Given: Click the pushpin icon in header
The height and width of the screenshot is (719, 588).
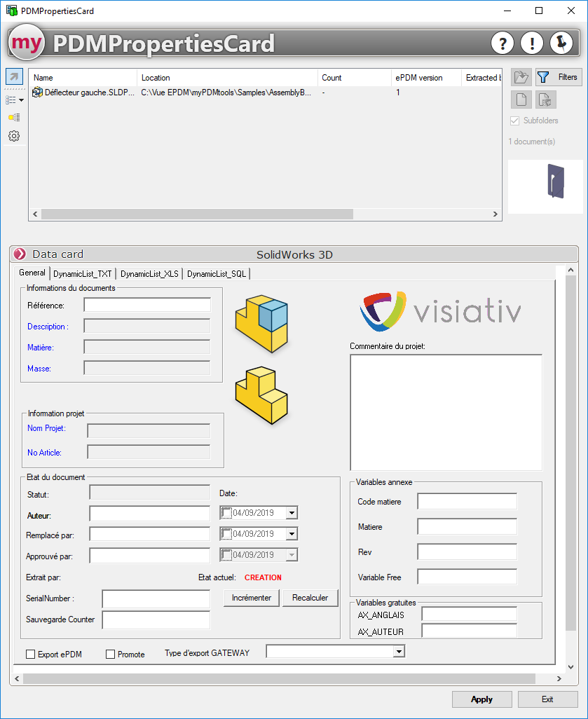Looking at the screenshot, I should pyautogui.click(x=561, y=43).
